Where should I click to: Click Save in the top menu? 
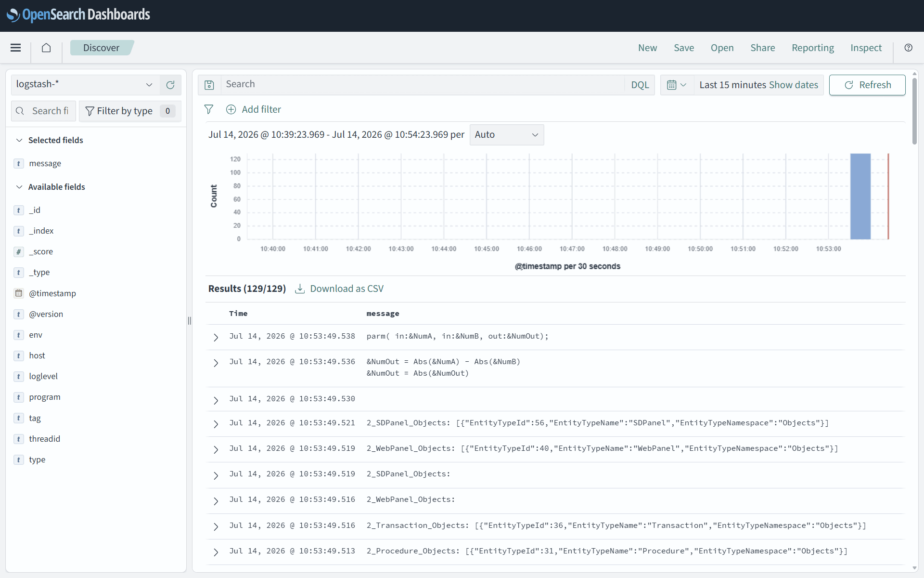click(684, 48)
